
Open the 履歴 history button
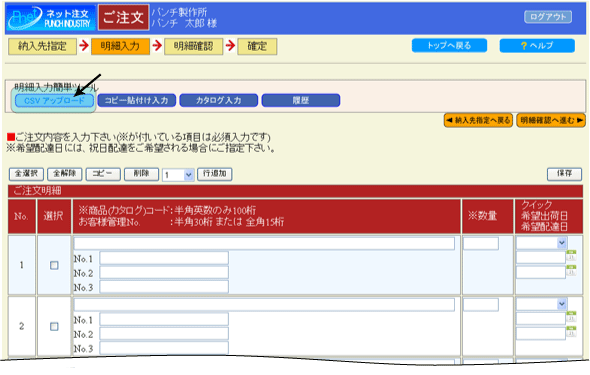[301, 100]
